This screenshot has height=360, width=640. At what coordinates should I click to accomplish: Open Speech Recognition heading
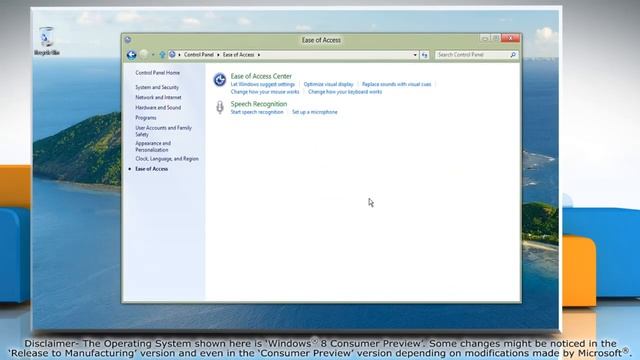[259, 104]
